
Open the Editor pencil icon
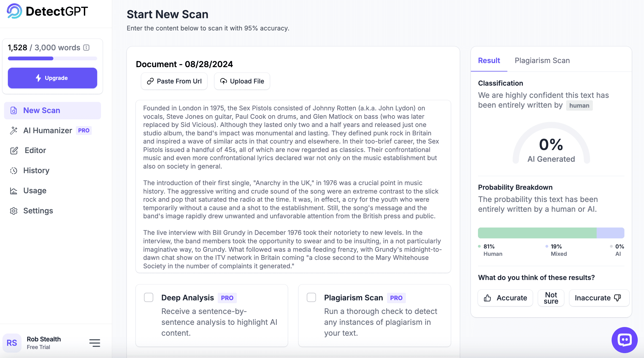coord(14,151)
